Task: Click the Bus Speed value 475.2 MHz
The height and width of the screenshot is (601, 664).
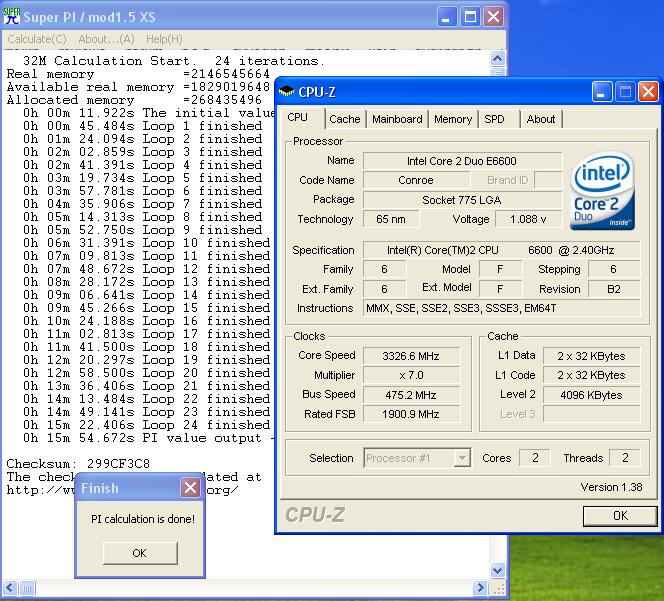Action: point(411,395)
